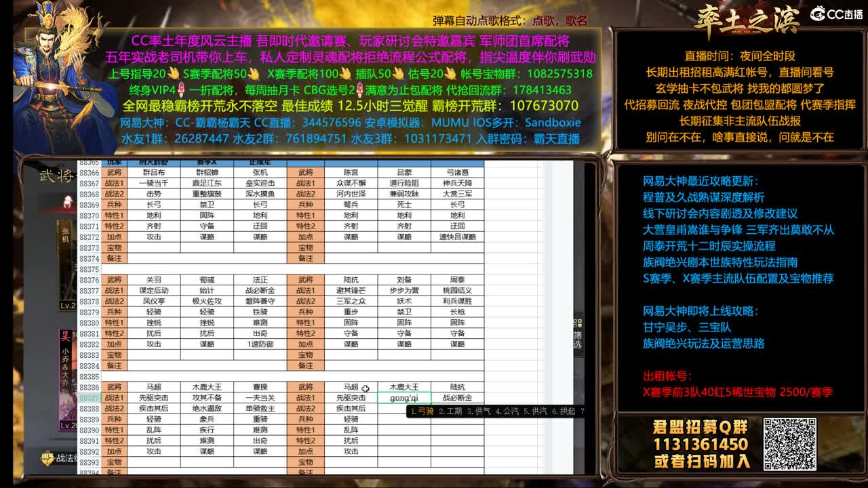
Task: Select the 重骑 cell
Action: pyautogui.click(x=260, y=419)
